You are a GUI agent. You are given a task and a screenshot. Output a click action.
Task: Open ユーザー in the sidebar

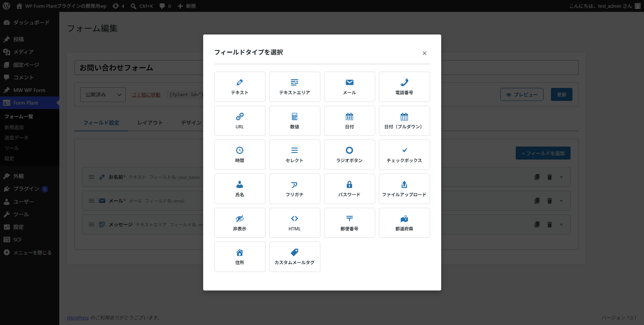pos(30,202)
